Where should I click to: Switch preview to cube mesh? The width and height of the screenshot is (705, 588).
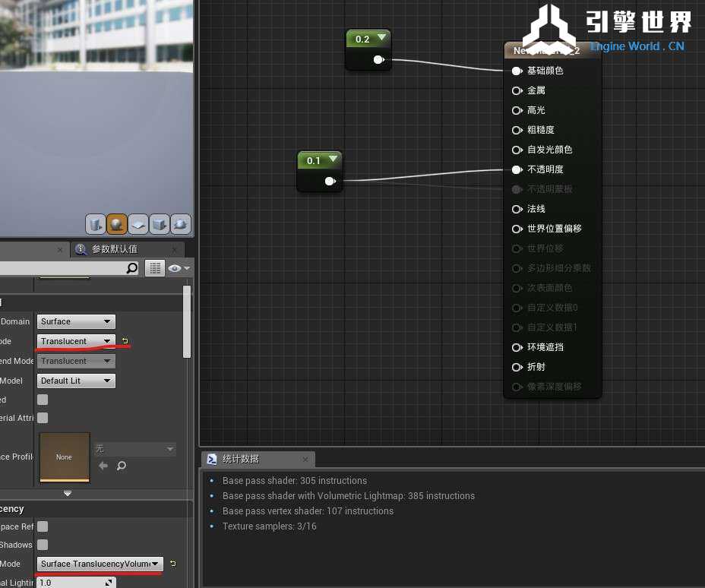pyautogui.click(x=159, y=224)
